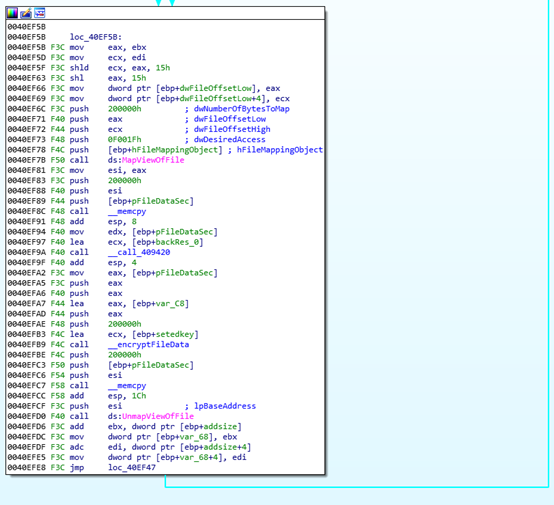Click the MapViewOfFile API call
554x505 pixels.
point(153,160)
